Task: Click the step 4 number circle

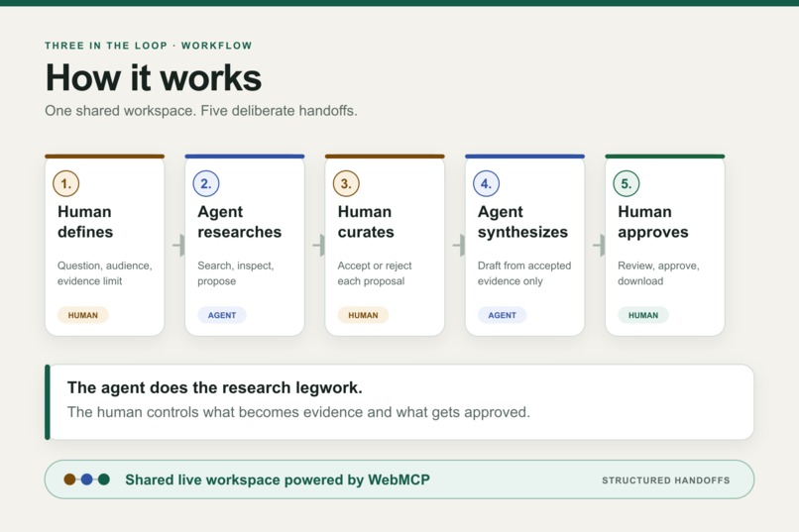Action: pos(486,183)
